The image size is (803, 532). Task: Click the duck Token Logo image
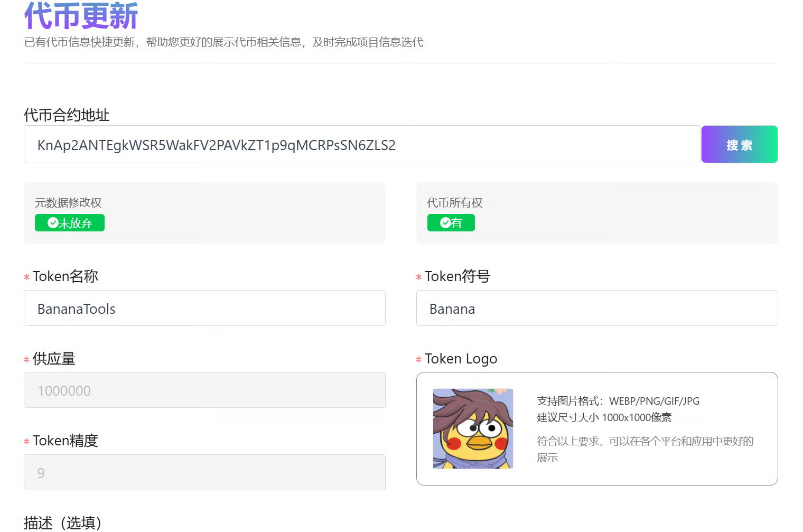pyautogui.click(x=473, y=428)
